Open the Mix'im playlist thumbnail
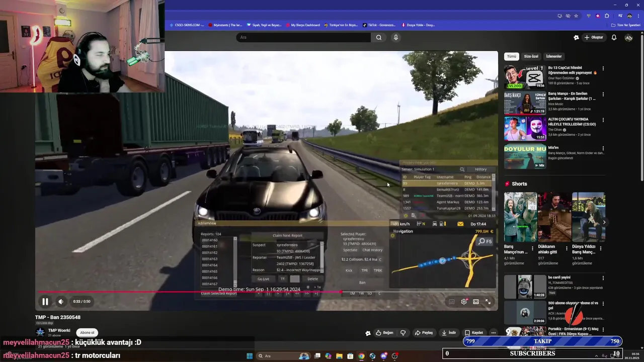 [525, 156]
